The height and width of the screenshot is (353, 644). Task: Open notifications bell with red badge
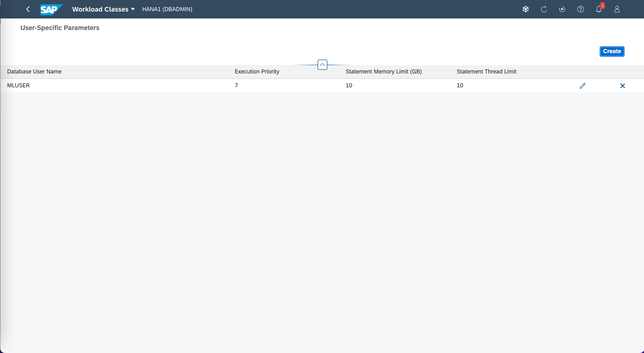pos(599,9)
